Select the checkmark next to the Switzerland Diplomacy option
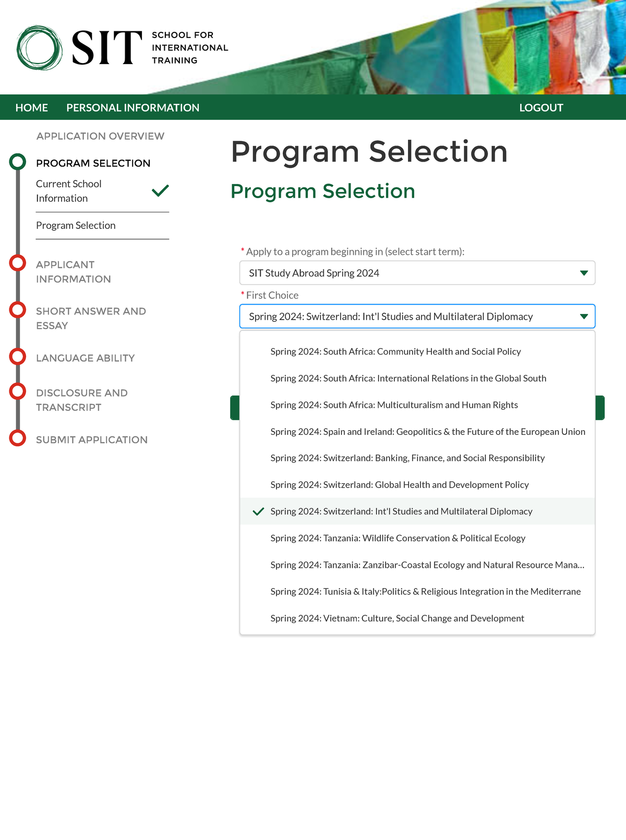Screen dimensions: 626x840 [257, 512]
